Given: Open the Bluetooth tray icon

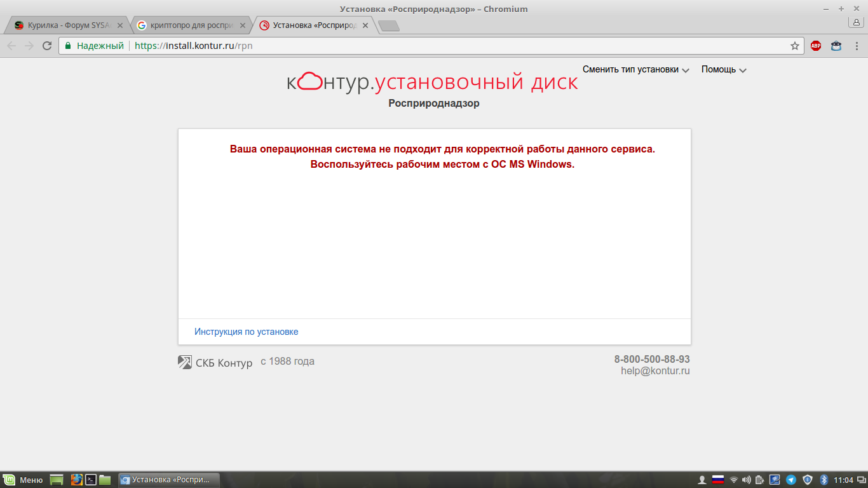Looking at the screenshot, I should click(x=824, y=480).
